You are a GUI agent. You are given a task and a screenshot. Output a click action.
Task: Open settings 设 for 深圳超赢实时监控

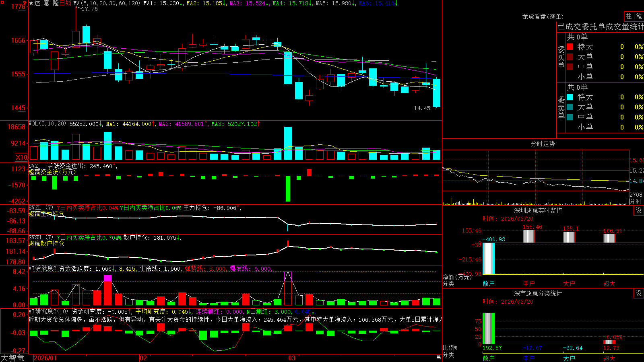point(639,210)
